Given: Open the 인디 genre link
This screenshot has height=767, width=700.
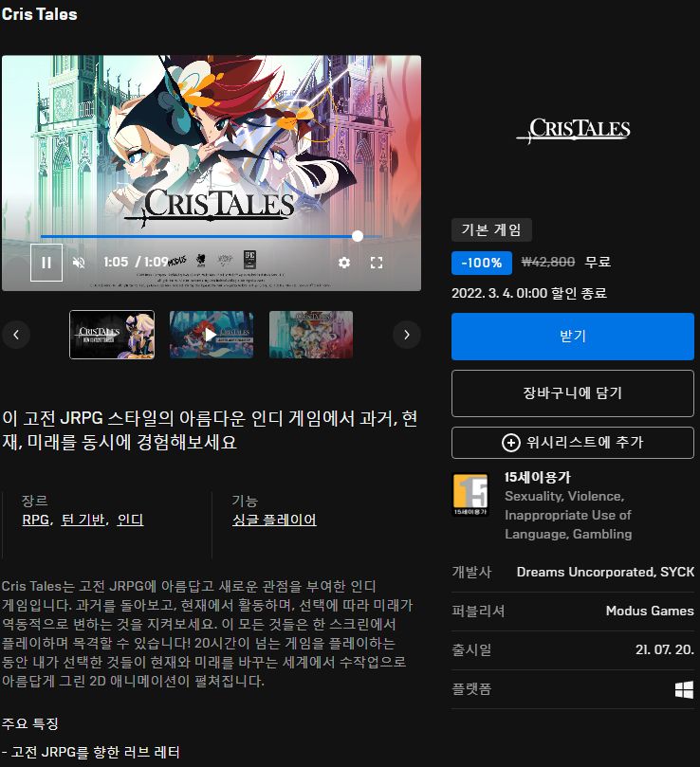Looking at the screenshot, I should point(130,520).
